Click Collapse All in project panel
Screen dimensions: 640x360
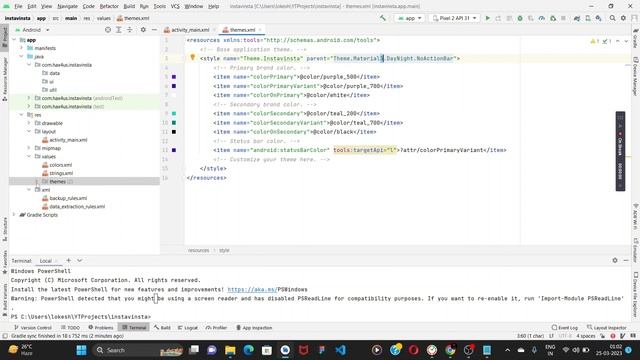[130, 30]
